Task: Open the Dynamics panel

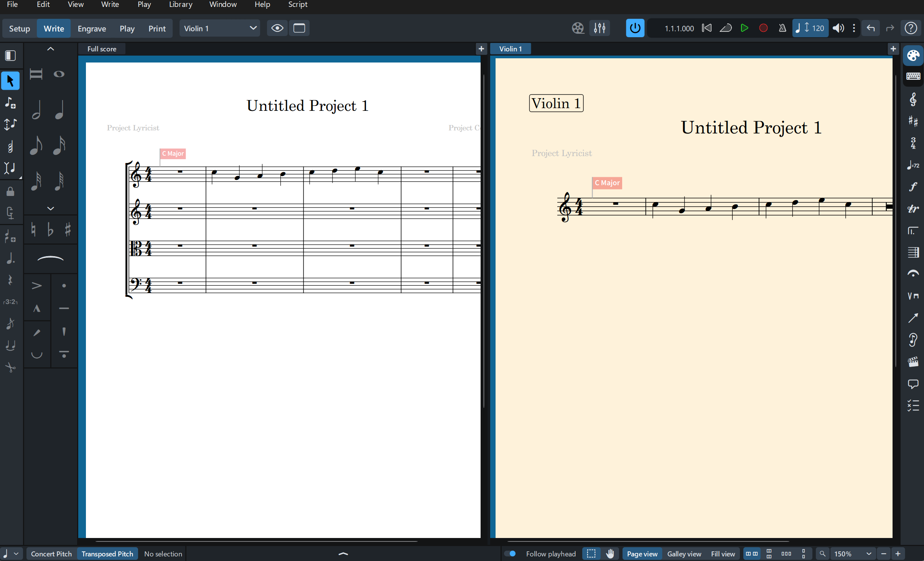Action: point(913,187)
